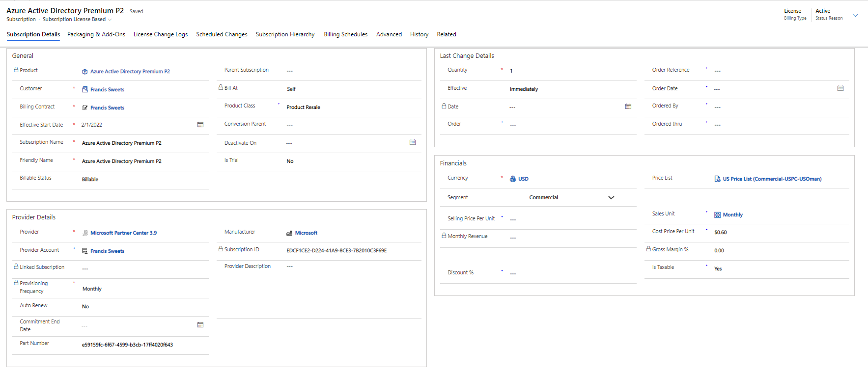Click the Sales Unit icon beside Monthly
This screenshot has height=373, width=868.
[718, 215]
